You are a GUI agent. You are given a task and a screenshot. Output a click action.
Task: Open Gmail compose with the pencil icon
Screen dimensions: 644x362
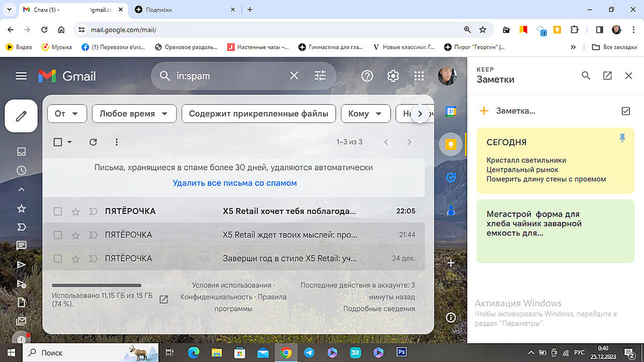coord(21,115)
